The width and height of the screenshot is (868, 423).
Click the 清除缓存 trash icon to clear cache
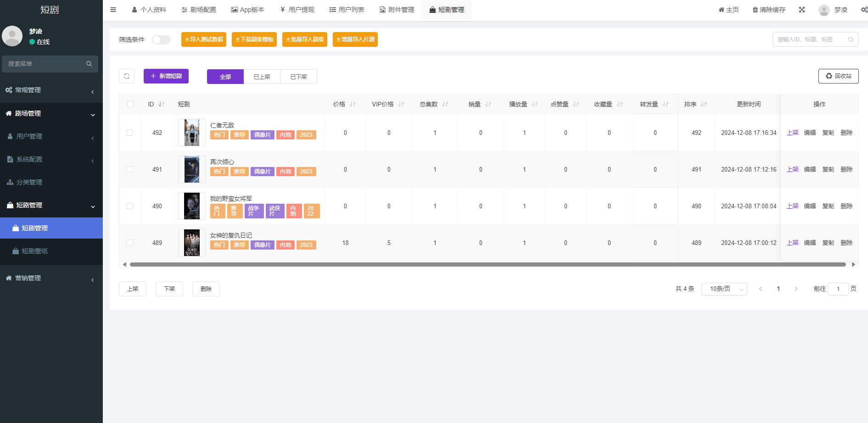tap(755, 9)
